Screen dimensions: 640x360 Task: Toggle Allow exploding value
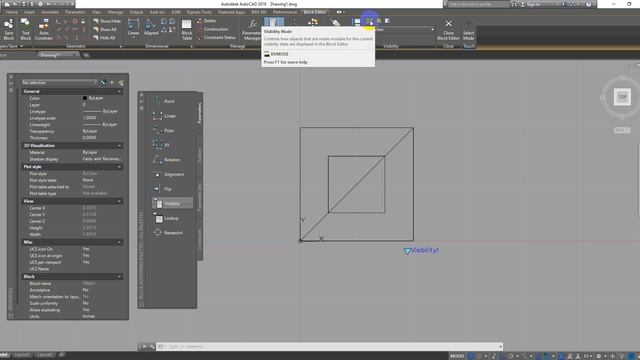[x=86, y=310]
